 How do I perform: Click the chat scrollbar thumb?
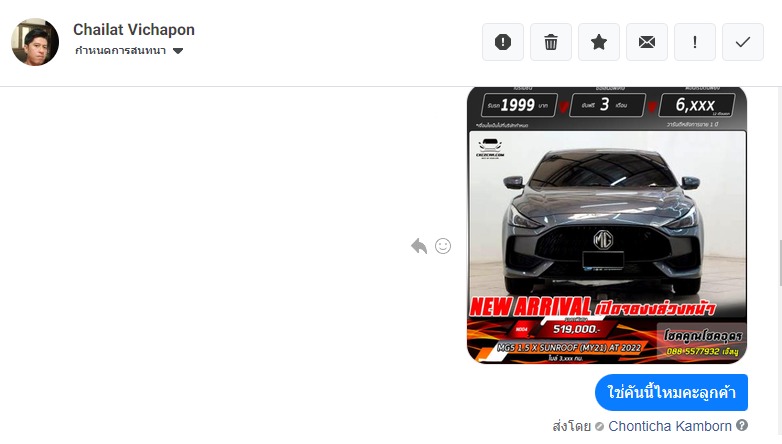tap(780, 263)
